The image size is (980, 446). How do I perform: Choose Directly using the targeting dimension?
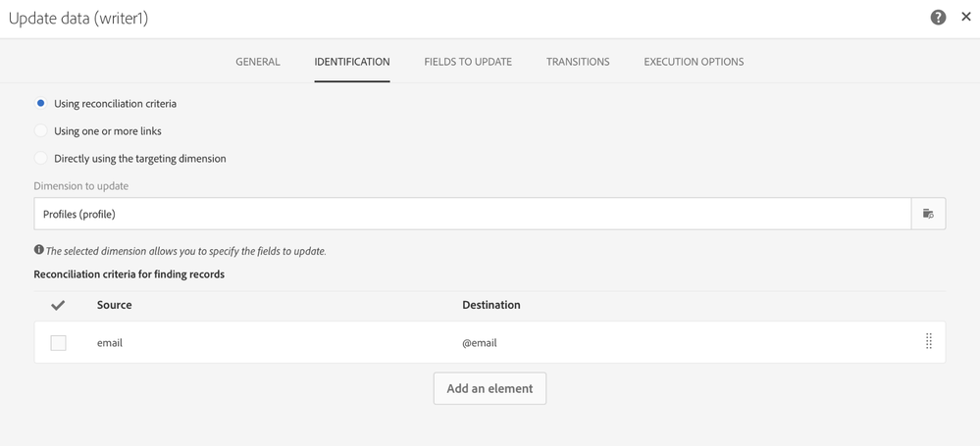[40, 158]
